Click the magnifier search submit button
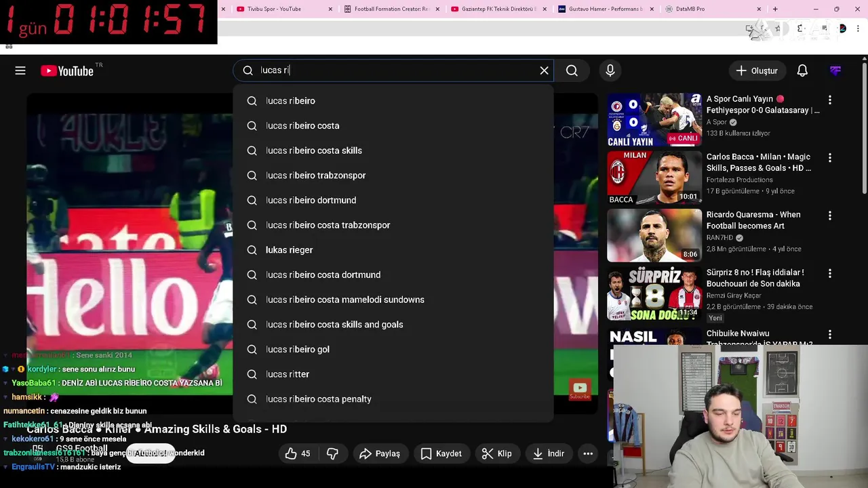Image resolution: width=868 pixels, height=488 pixels. click(x=572, y=70)
